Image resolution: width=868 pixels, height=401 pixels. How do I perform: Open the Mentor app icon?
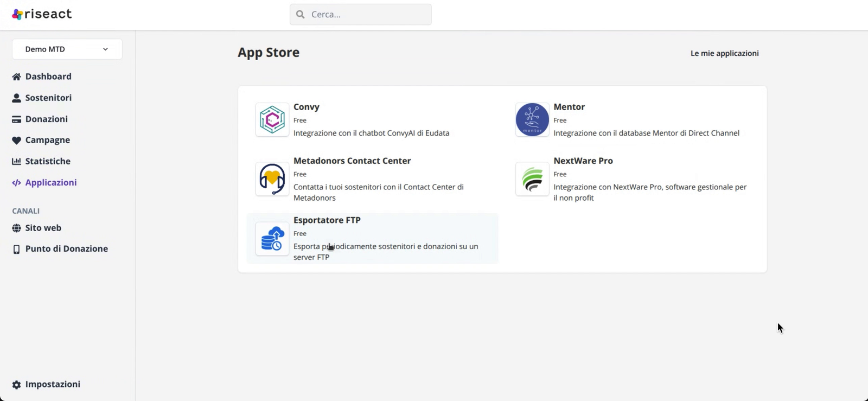pos(532,119)
